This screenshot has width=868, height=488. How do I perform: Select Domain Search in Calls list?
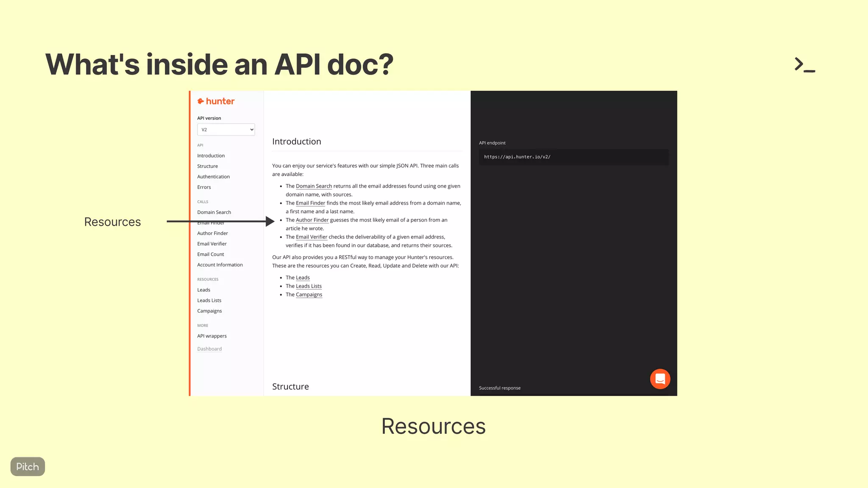214,212
